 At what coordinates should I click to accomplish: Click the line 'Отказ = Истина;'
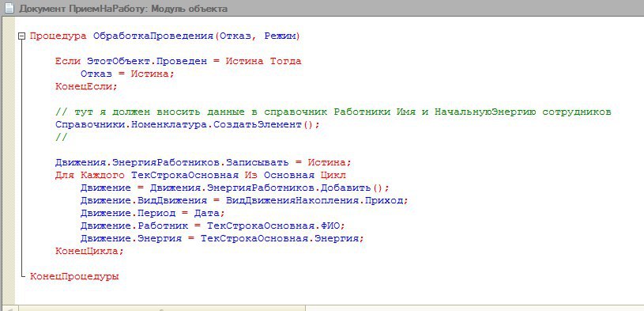pyautogui.click(x=128, y=74)
